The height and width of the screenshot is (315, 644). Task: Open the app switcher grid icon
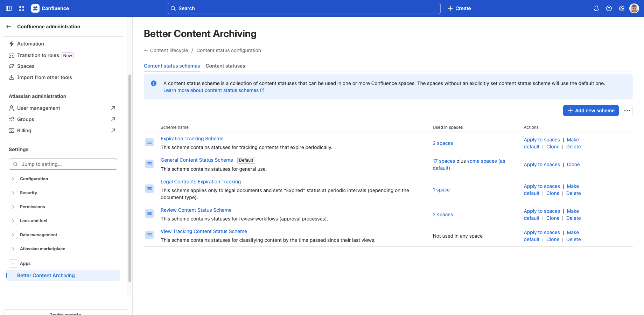21,8
